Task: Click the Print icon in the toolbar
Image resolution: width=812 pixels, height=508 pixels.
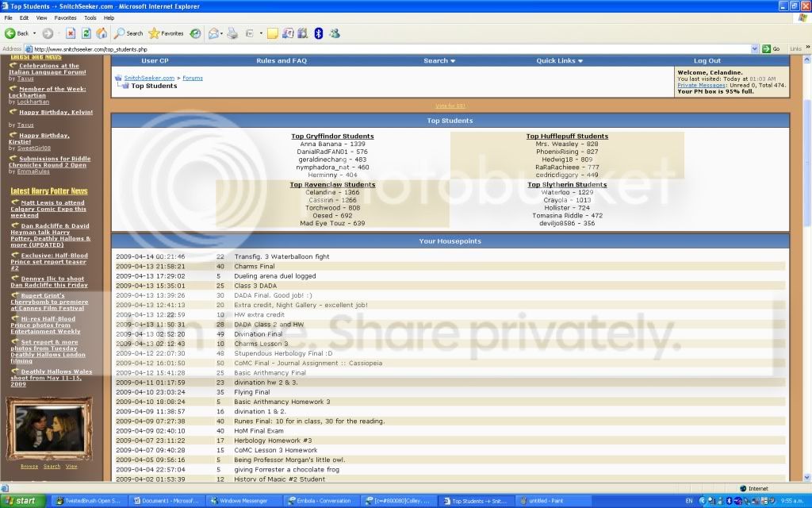Action: click(x=233, y=33)
